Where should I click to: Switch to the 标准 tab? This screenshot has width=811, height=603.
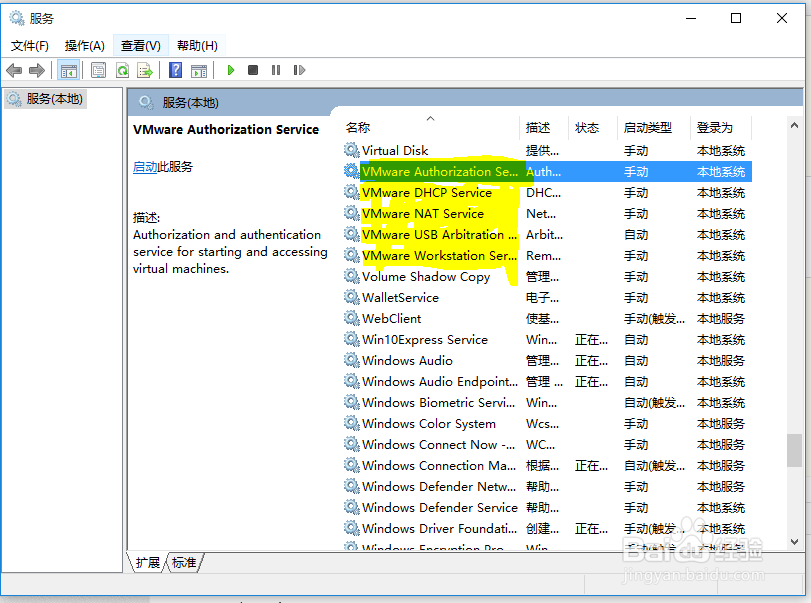(184, 562)
